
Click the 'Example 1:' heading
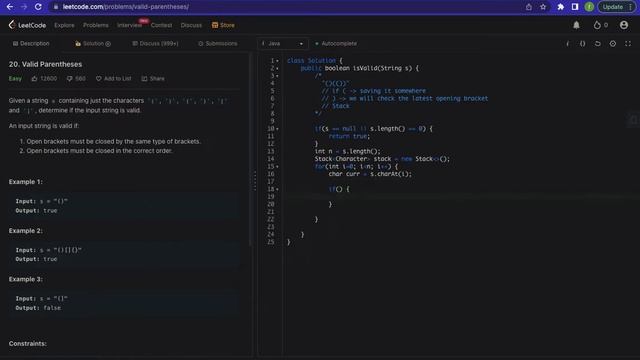26,182
